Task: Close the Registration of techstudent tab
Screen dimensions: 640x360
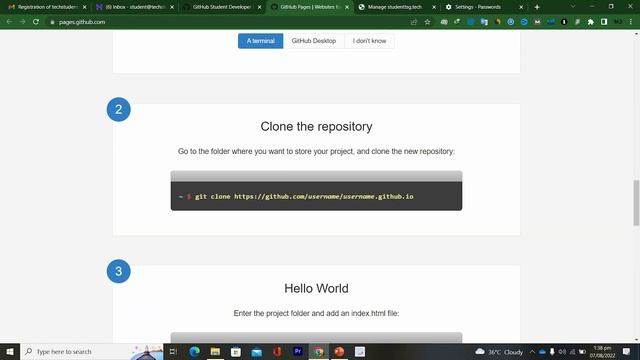Action: (x=84, y=7)
